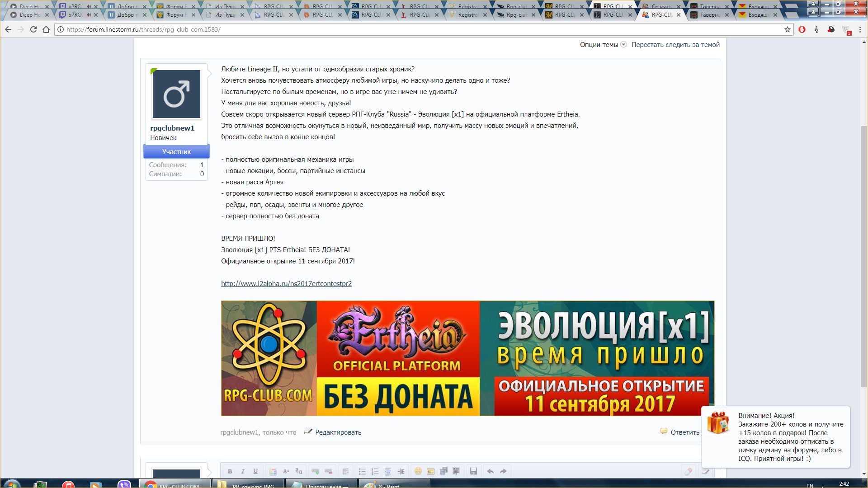This screenshot has height=488, width=868.
Task: Open a new browser tab
Action: click(792, 14)
